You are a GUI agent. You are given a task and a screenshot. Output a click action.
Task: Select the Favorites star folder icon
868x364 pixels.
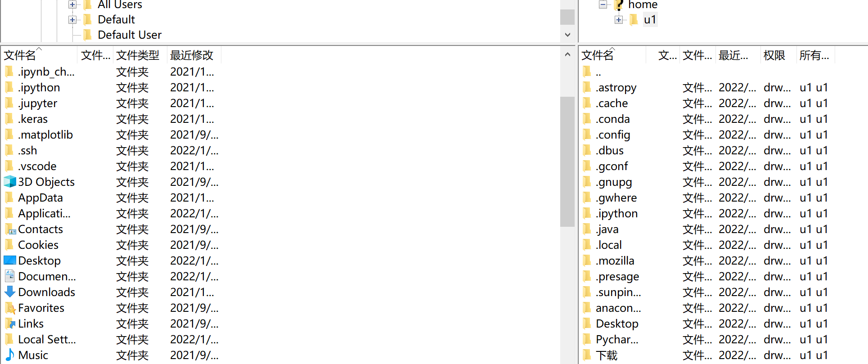pos(10,308)
